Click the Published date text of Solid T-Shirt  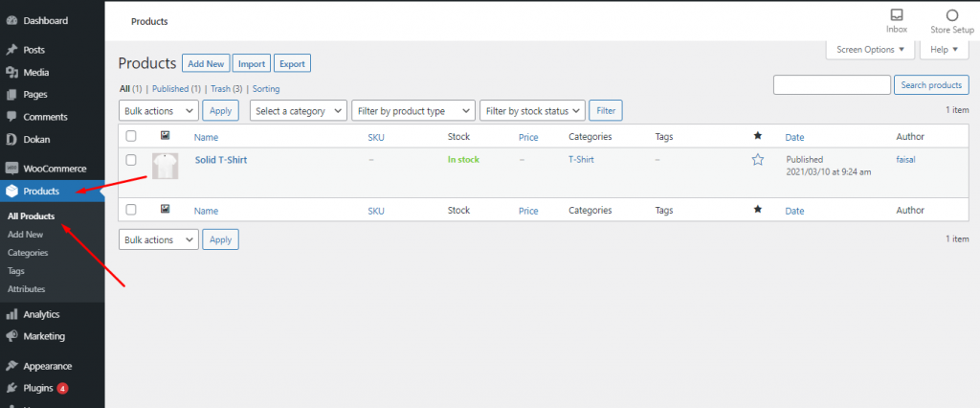pyautogui.click(x=828, y=166)
